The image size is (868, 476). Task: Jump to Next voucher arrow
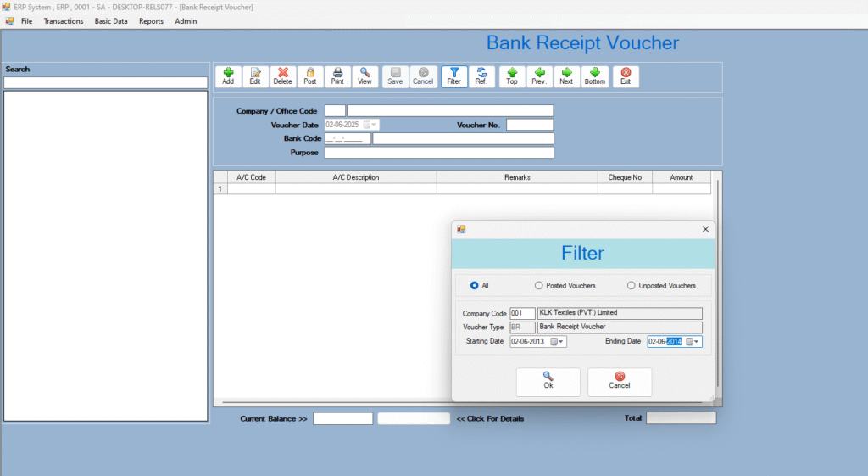coord(566,76)
